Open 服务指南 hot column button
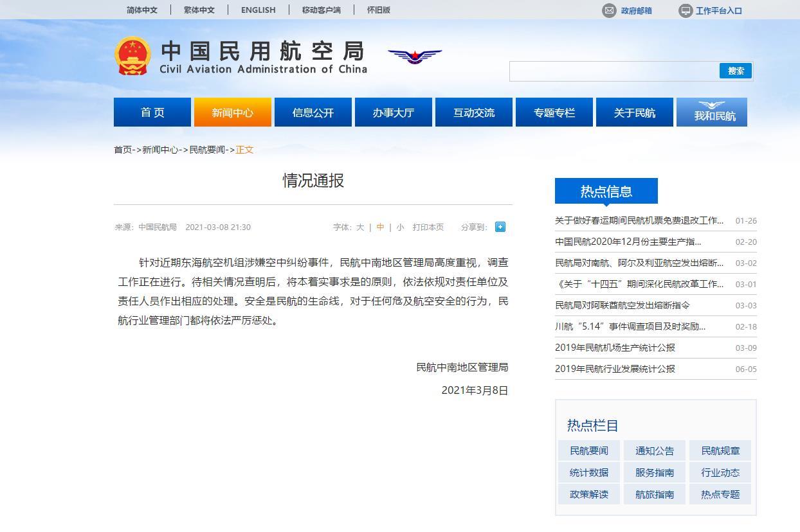The height and width of the screenshot is (532, 800). (655, 472)
